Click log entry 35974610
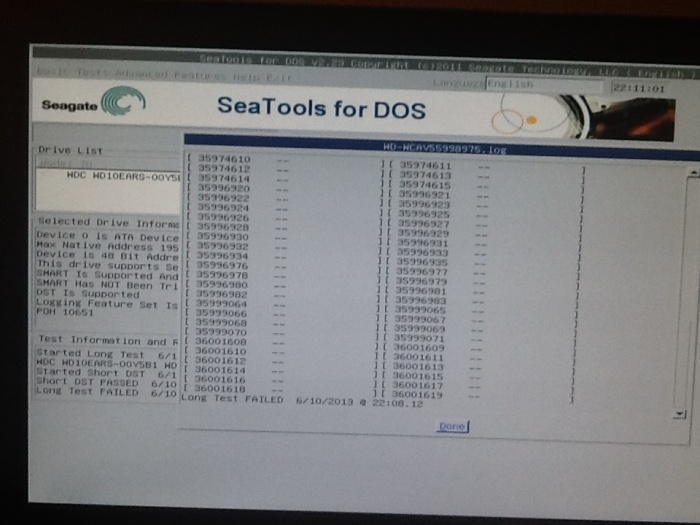 point(224,159)
